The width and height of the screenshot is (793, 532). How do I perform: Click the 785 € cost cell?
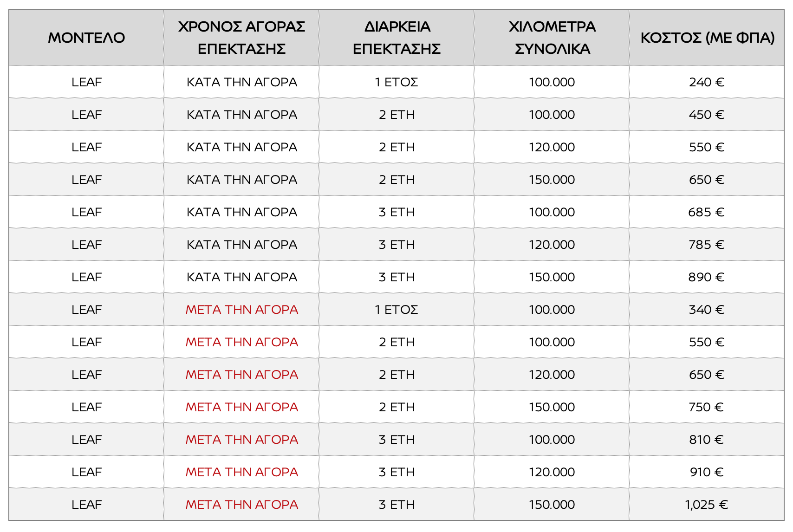(707, 245)
